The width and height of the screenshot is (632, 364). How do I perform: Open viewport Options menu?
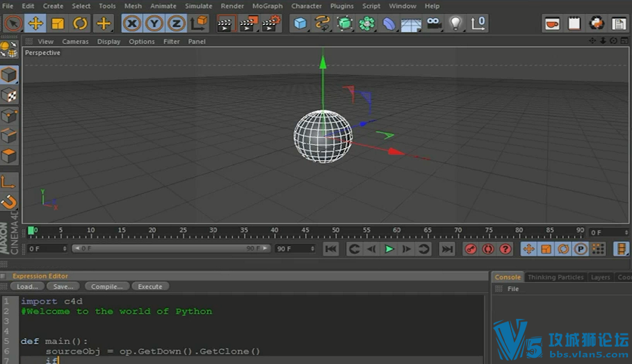pyautogui.click(x=141, y=42)
